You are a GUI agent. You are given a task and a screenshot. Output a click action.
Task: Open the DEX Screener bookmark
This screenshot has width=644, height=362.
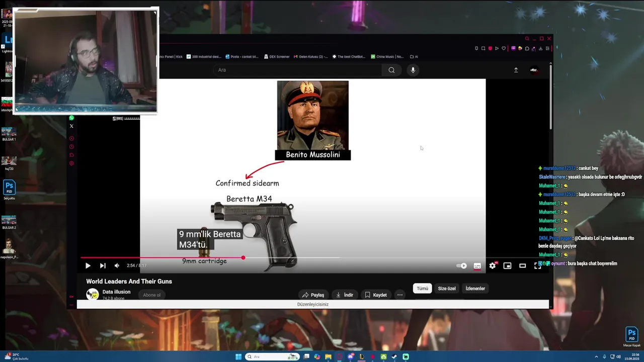pyautogui.click(x=277, y=57)
